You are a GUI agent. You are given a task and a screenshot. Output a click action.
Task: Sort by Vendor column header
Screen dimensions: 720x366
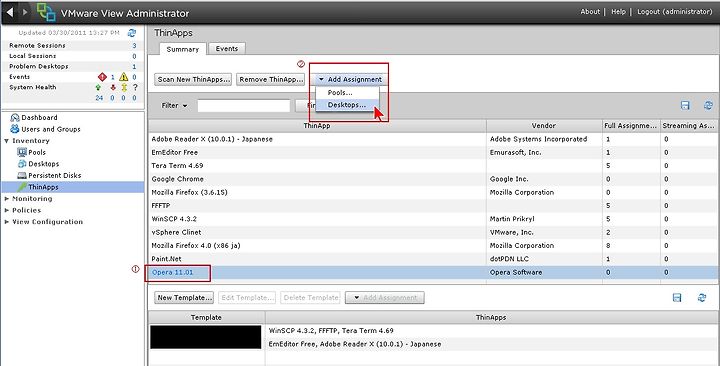pyautogui.click(x=544, y=125)
